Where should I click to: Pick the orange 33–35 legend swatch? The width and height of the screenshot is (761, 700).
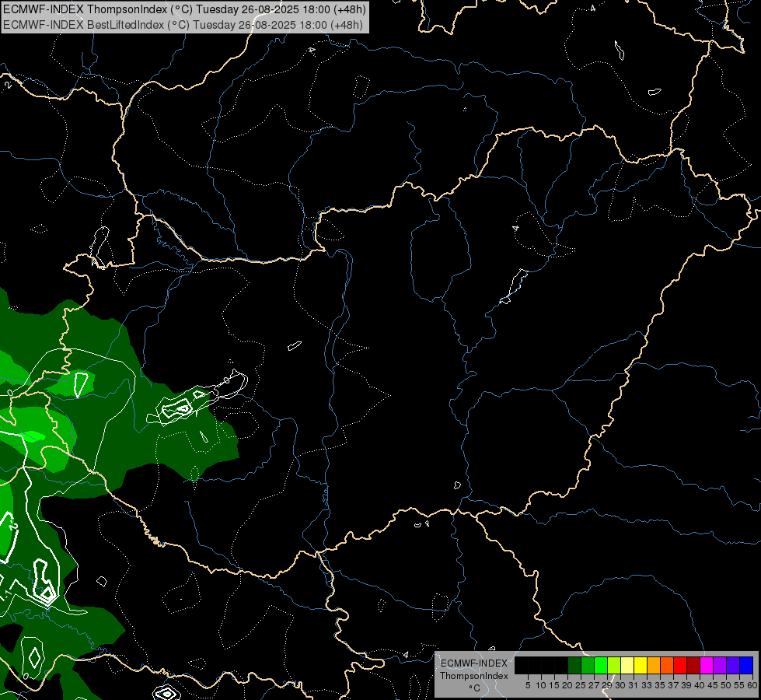[654, 665]
